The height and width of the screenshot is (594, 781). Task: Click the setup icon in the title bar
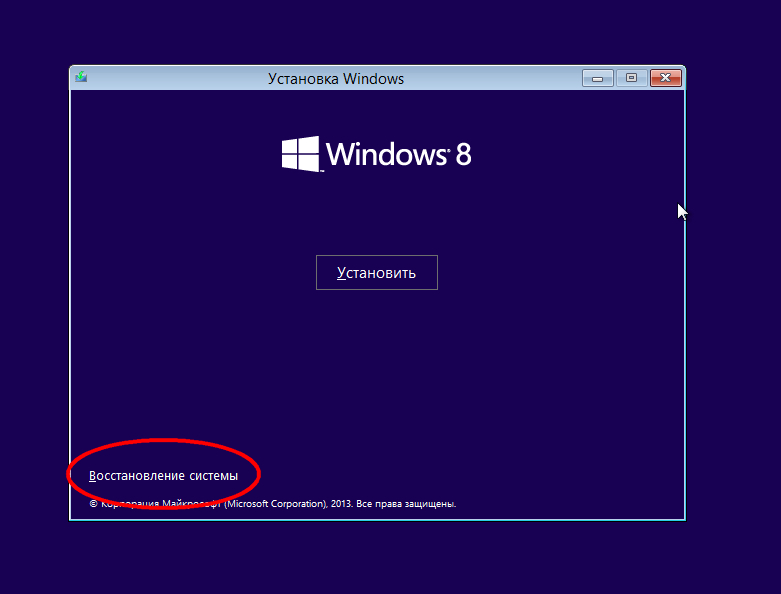pyautogui.click(x=81, y=77)
